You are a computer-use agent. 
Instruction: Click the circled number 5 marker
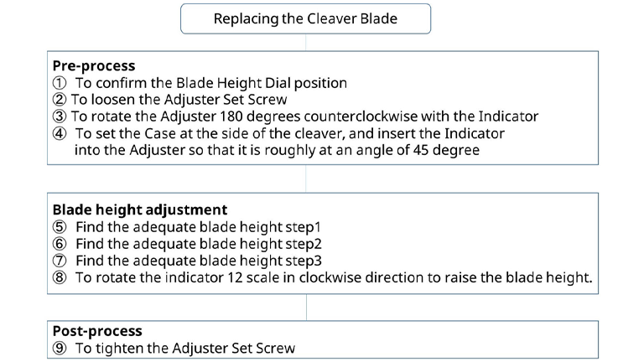[x=59, y=227]
